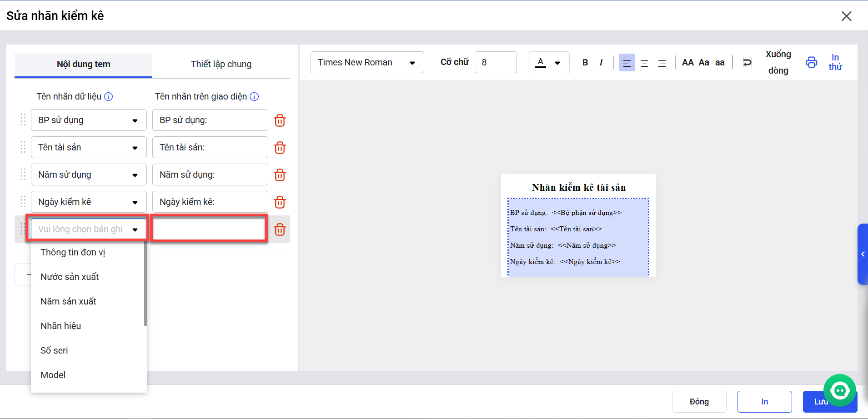Click the Cỡ chữ font size field
868x419 pixels.
click(x=495, y=62)
